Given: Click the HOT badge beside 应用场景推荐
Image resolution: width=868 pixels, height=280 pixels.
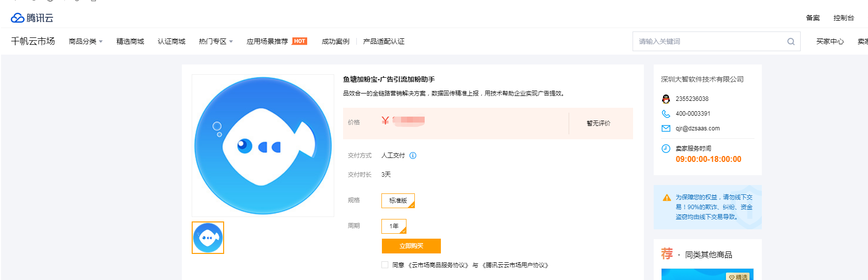Looking at the screenshot, I should [300, 41].
